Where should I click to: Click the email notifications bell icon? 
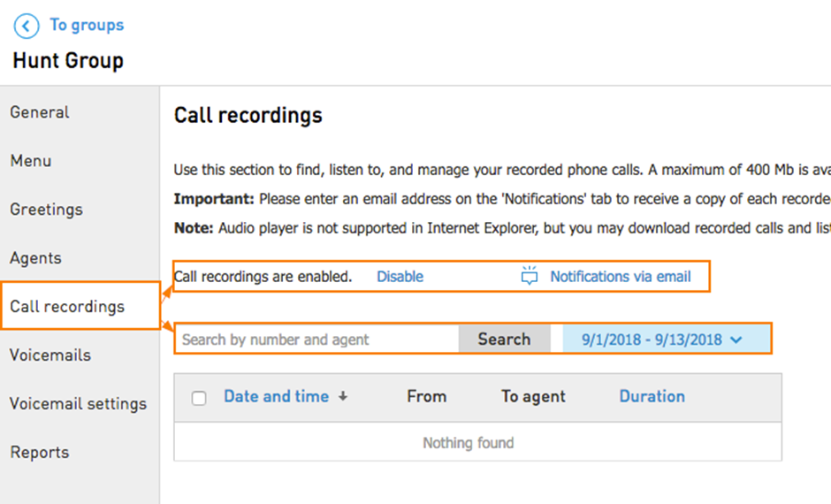(x=529, y=276)
